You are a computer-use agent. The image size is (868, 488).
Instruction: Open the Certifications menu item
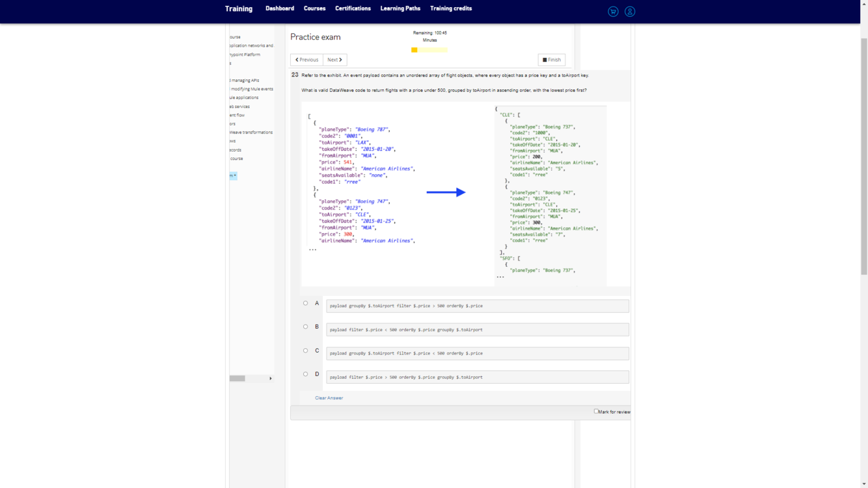click(353, 8)
